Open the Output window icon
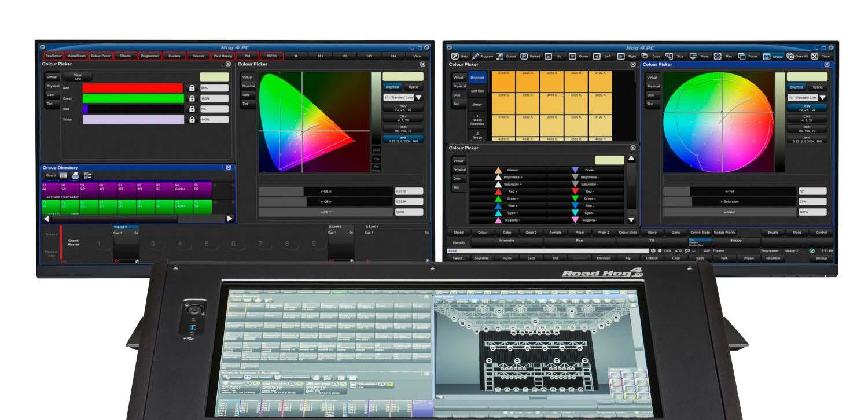 (500, 56)
